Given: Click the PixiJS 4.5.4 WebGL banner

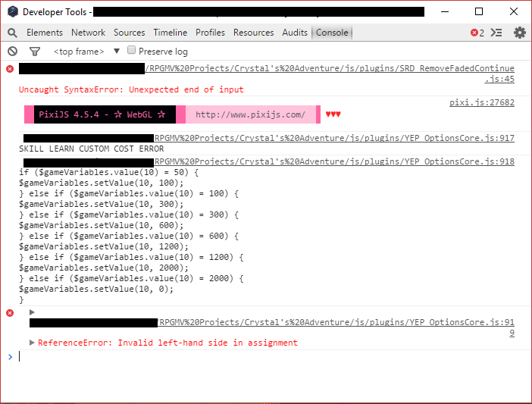Looking at the screenshot, I should pos(105,114).
